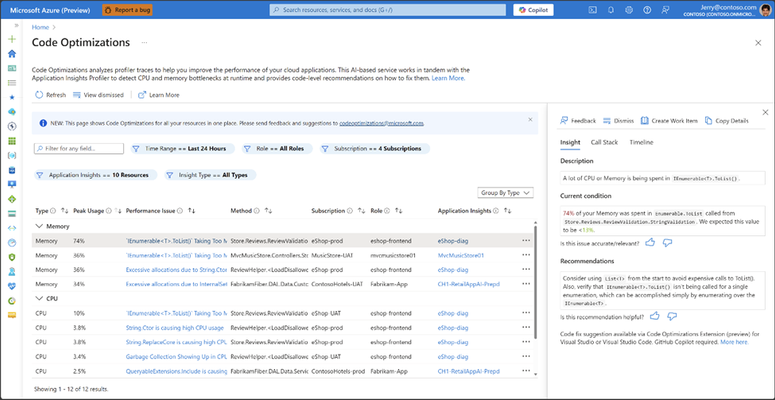The height and width of the screenshot is (400, 775).
Task: Click the Filter for any field input
Action: (x=79, y=148)
